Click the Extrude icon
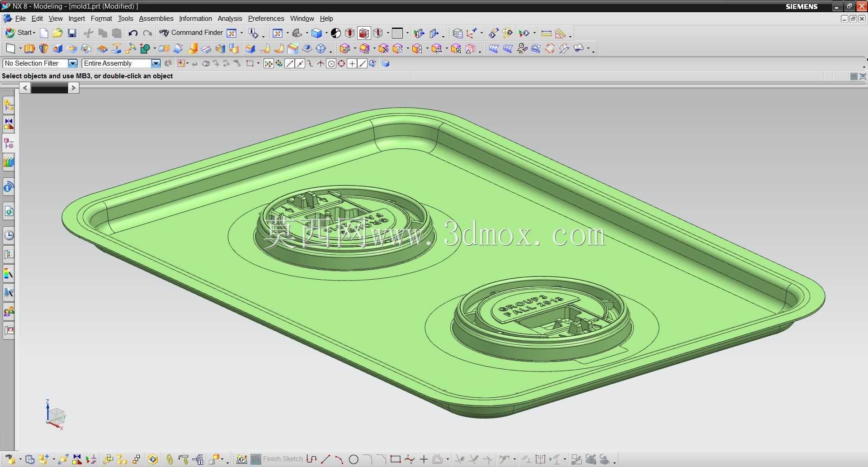The height and width of the screenshot is (467, 868). 29,48
